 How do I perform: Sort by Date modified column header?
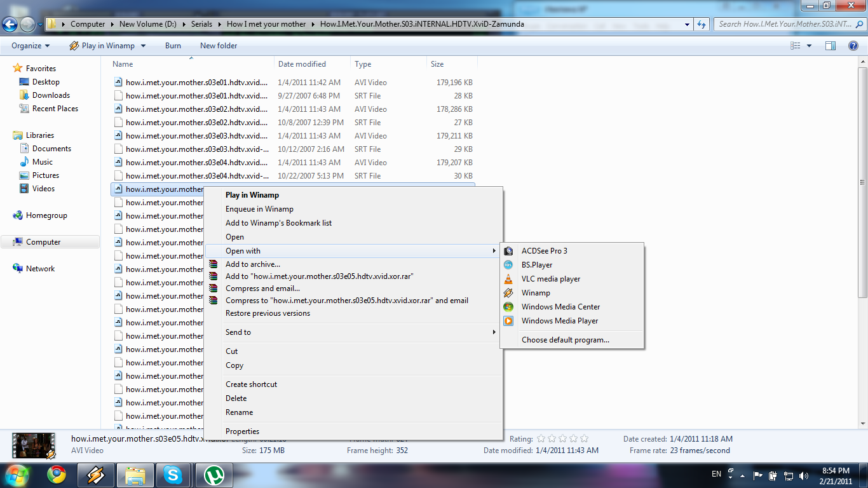312,64
